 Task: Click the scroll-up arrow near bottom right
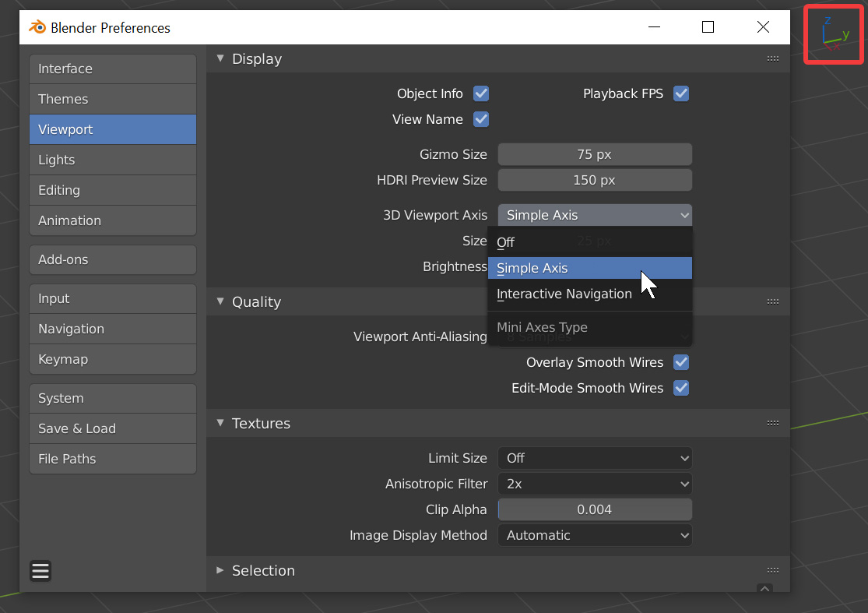764,590
